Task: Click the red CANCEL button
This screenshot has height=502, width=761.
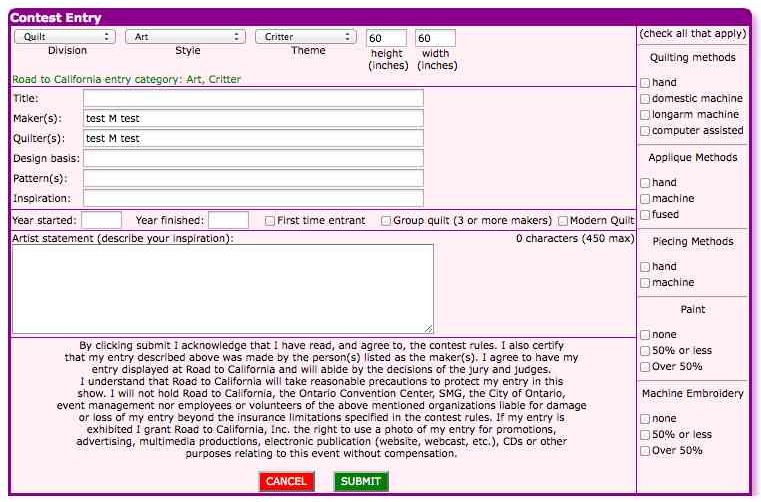Action: pyautogui.click(x=286, y=481)
